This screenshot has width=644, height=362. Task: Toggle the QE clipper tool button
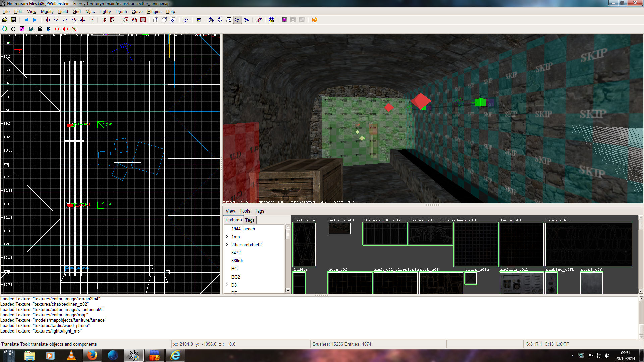pos(237,20)
